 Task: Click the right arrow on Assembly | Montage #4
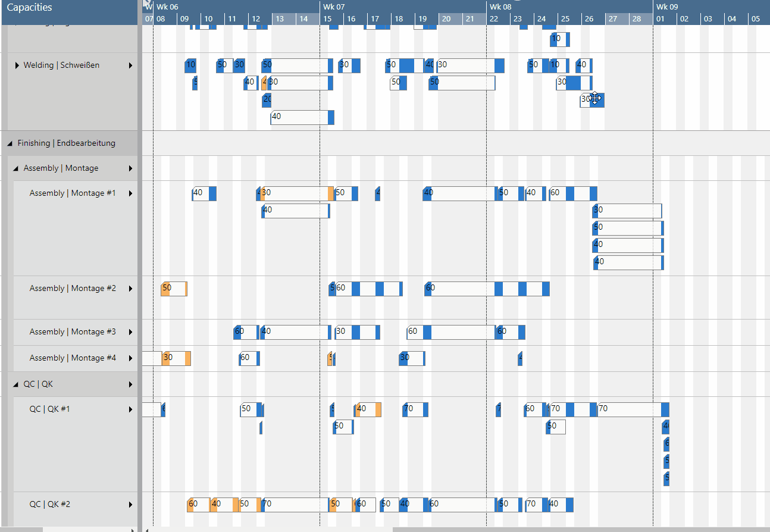tap(130, 358)
